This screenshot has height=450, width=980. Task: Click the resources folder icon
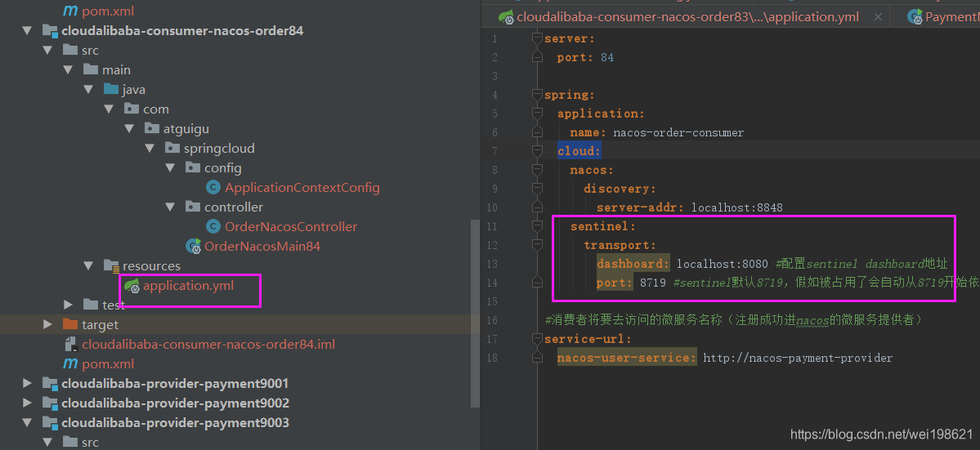111,266
